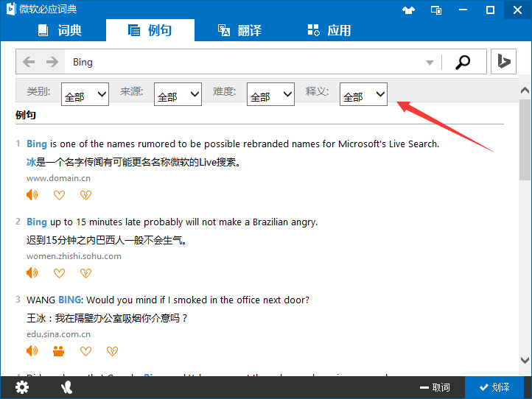Minimize the 微软必应词典 window
The width and height of the screenshot is (532, 399).
coord(463,10)
